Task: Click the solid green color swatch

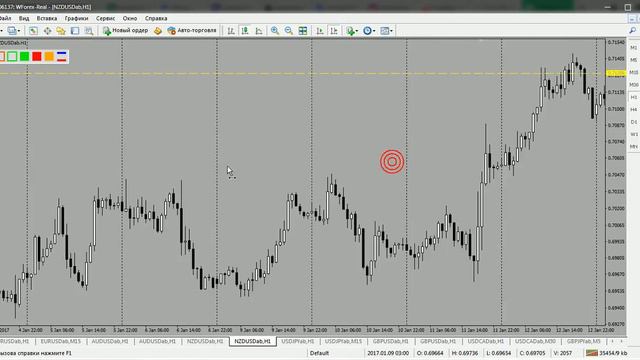Action: click(x=24, y=56)
